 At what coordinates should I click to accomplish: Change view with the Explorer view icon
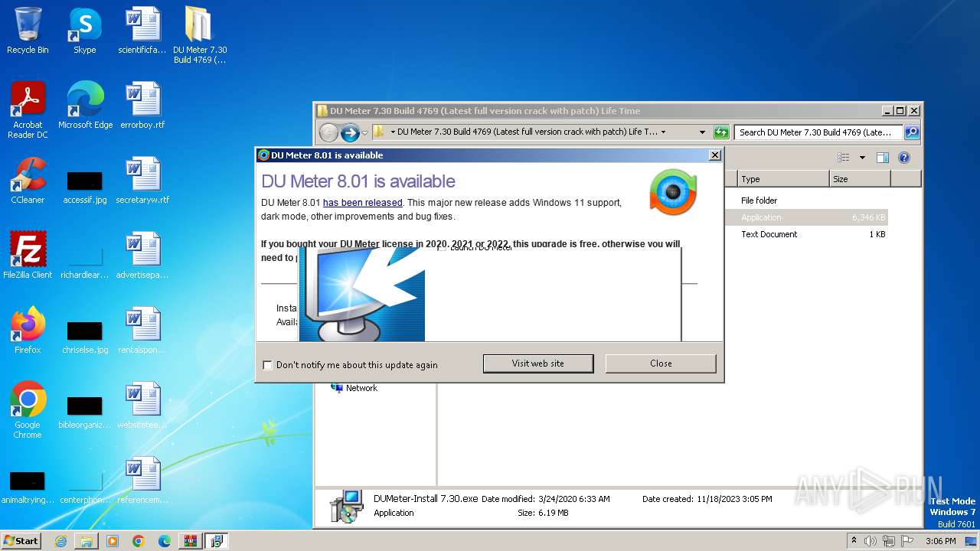[843, 158]
